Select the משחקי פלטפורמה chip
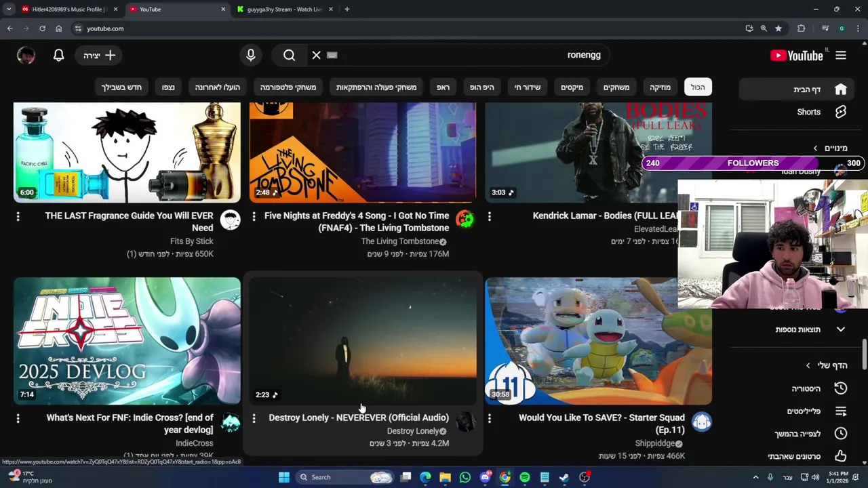 point(288,87)
